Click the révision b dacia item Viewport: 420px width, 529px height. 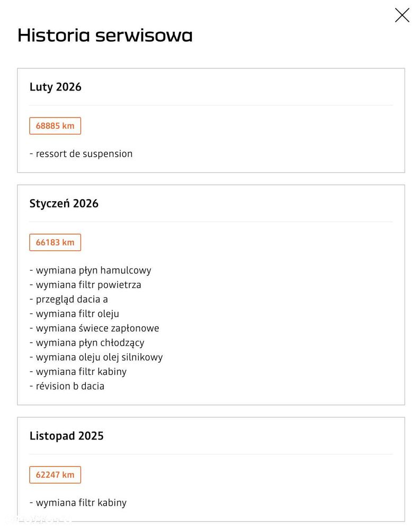(67, 387)
